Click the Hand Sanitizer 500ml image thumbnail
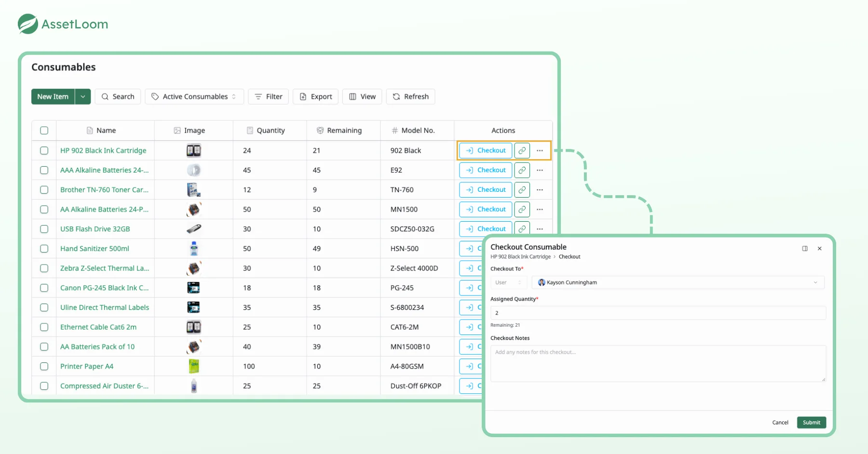 tap(193, 249)
